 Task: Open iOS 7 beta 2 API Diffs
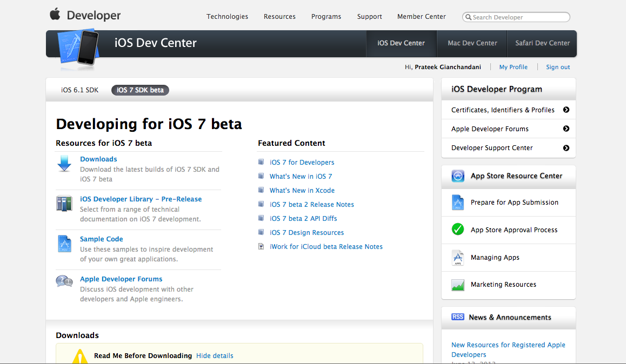coord(303,219)
